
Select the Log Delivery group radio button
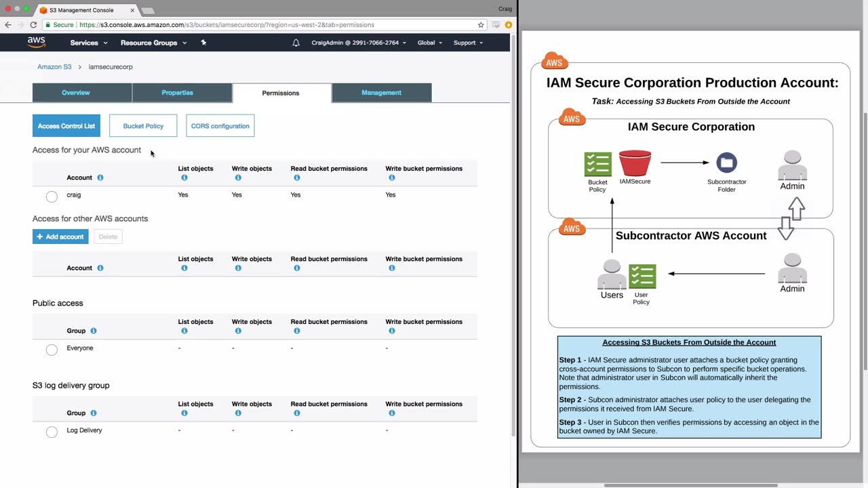coord(52,432)
